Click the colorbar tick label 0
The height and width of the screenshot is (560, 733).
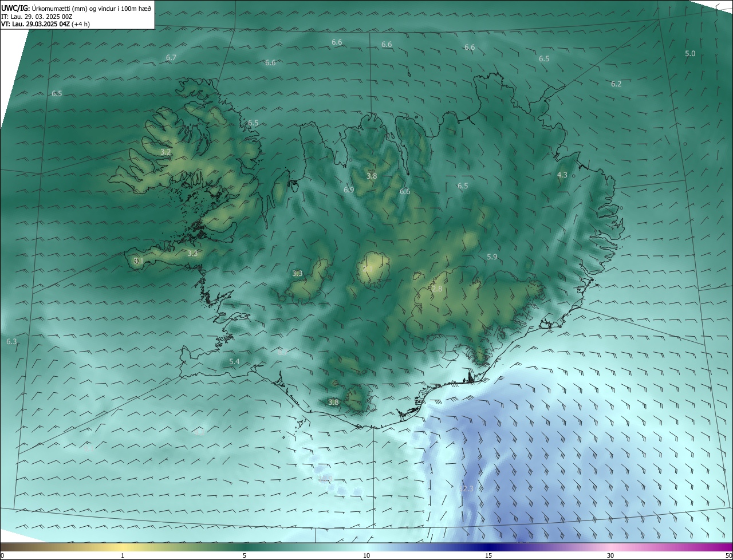pyautogui.click(x=2, y=555)
